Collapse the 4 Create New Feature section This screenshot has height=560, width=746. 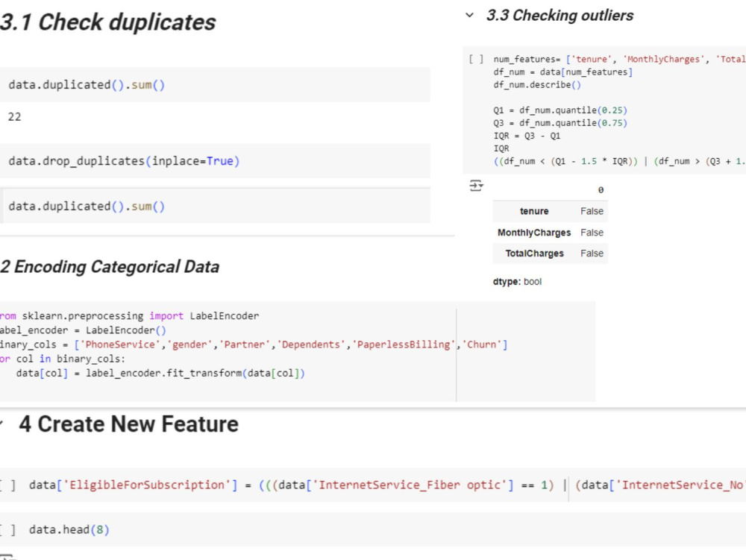[x=1, y=424]
